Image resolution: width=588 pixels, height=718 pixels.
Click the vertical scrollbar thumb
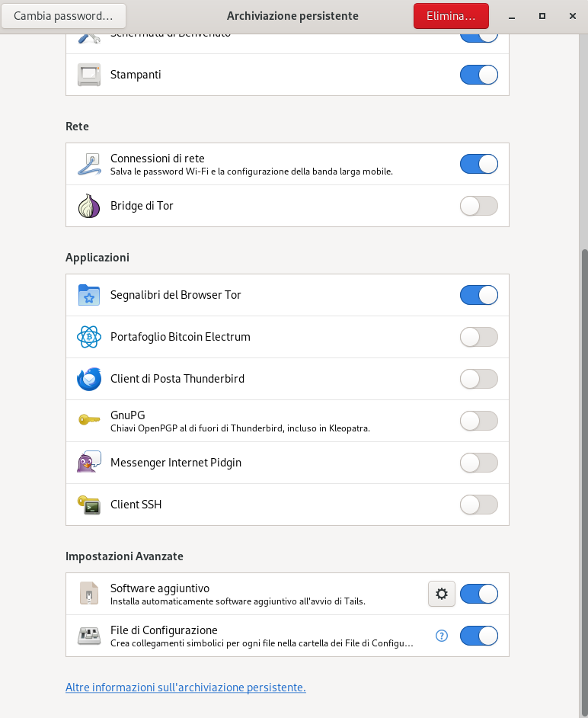point(584,481)
